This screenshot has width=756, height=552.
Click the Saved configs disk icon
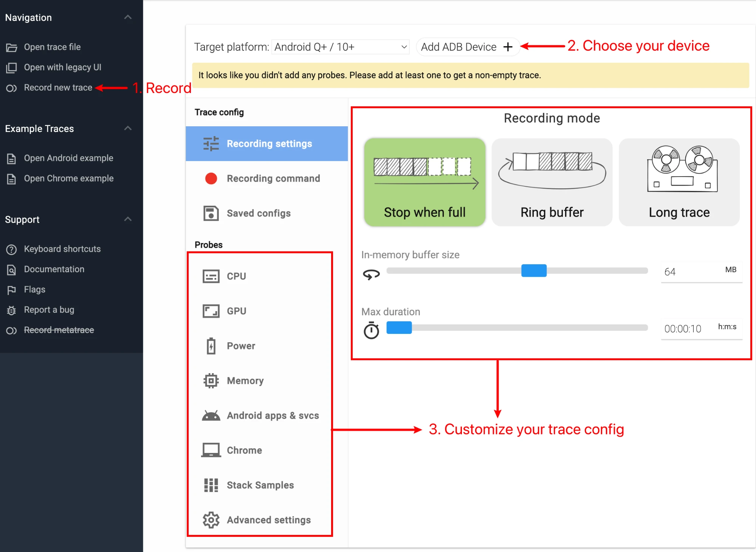[211, 213]
